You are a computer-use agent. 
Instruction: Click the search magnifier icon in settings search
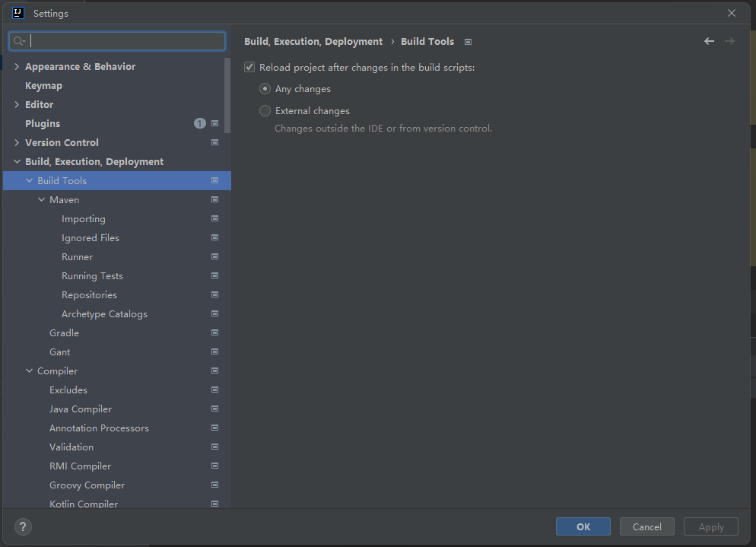pyautogui.click(x=19, y=41)
